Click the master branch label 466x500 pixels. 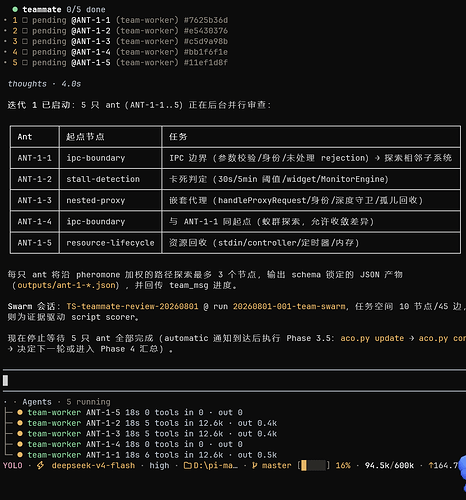click(277, 465)
